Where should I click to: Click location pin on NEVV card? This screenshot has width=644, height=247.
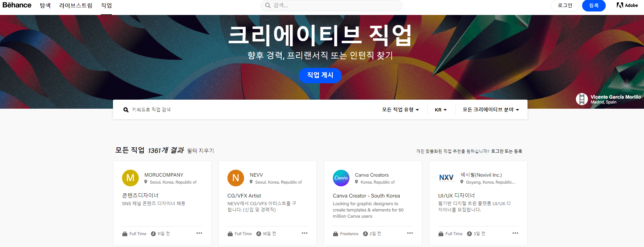[x=251, y=182]
